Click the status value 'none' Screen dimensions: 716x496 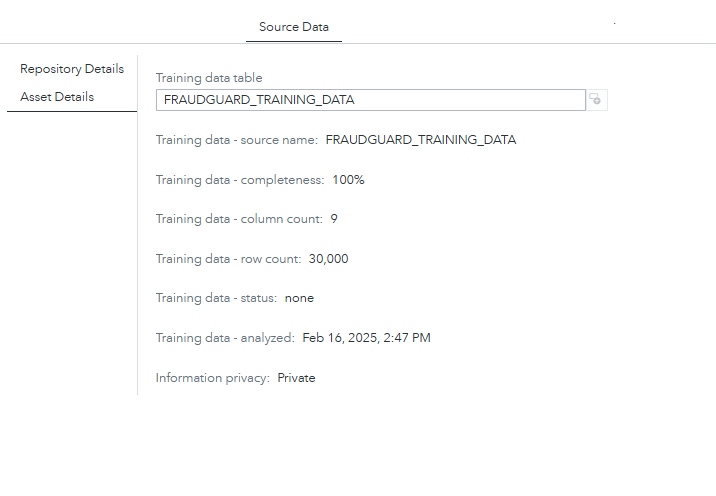[x=299, y=298]
